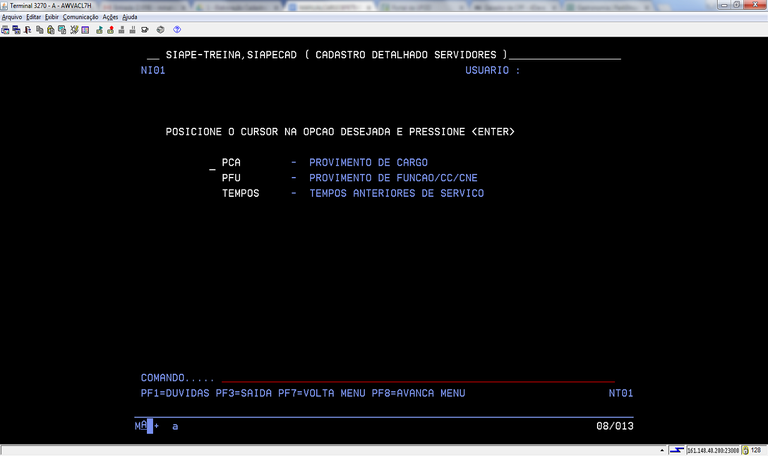Click 'PROVIMENTO DE FUNCAO/CC/CNE' description

coord(393,178)
